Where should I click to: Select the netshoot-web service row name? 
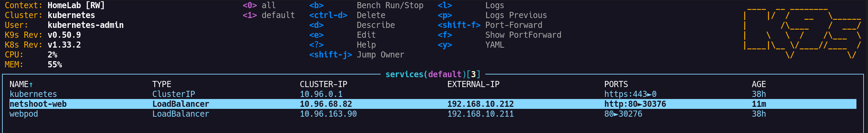[x=38, y=104]
